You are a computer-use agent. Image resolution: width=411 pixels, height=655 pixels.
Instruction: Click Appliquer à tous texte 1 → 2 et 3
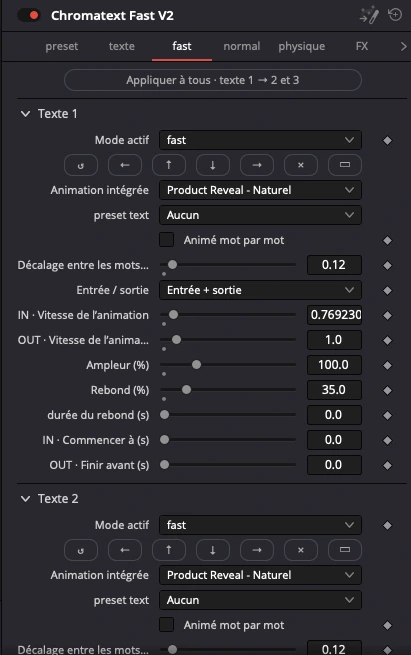[x=213, y=80]
